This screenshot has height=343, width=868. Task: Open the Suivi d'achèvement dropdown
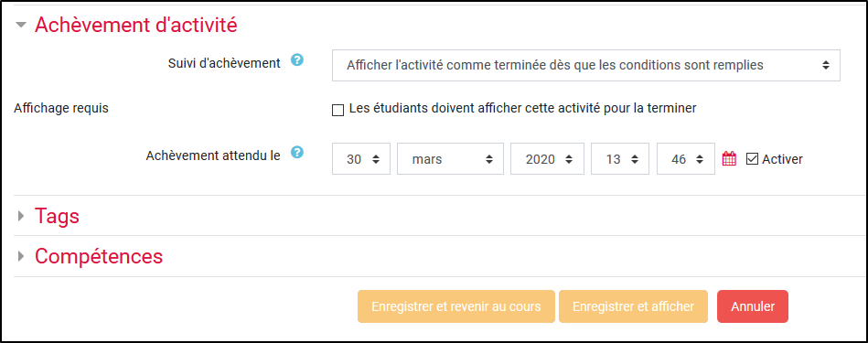586,65
